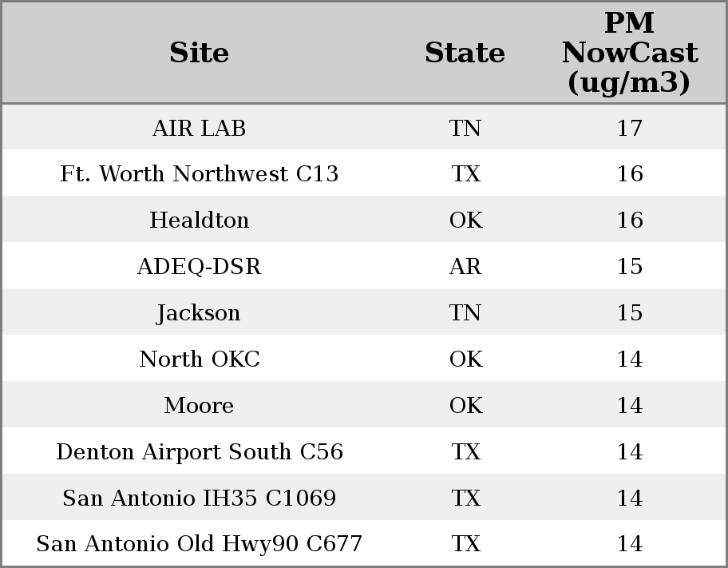The height and width of the screenshot is (568, 728).
Task: Click the PM NowCast column header
Action: pos(629,53)
